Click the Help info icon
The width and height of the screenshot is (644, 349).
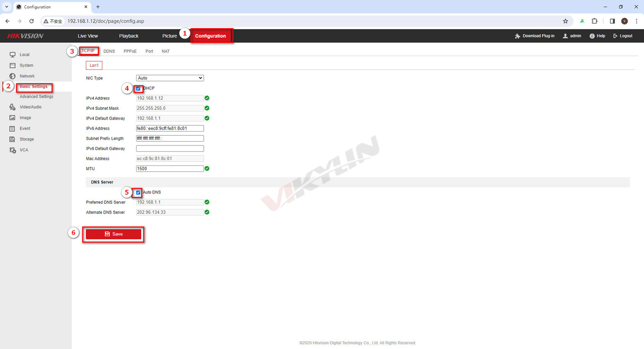(x=592, y=36)
